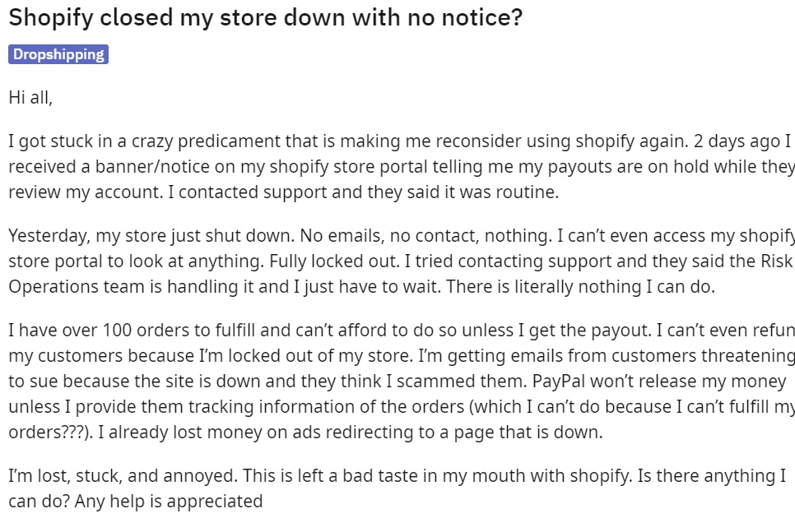This screenshot has width=795, height=532.
Task: Click the text "banner/notice" in first paragraph
Action: click(x=135, y=166)
